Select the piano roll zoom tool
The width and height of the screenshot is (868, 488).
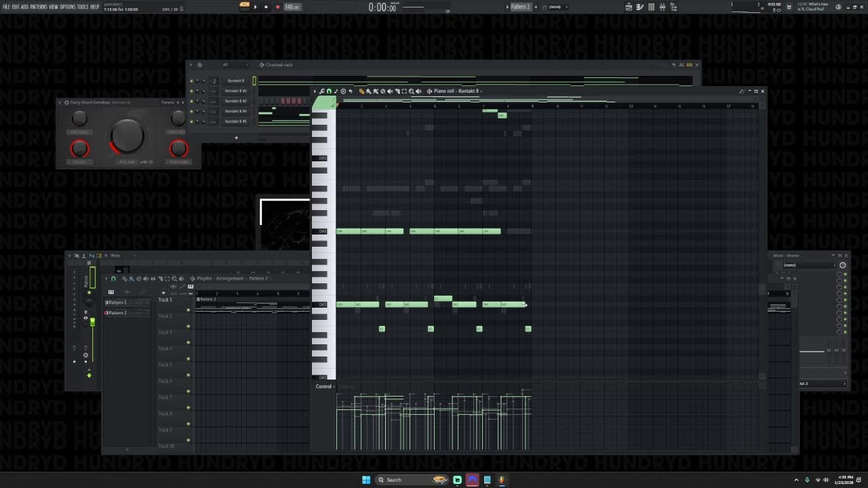tap(411, 91)
